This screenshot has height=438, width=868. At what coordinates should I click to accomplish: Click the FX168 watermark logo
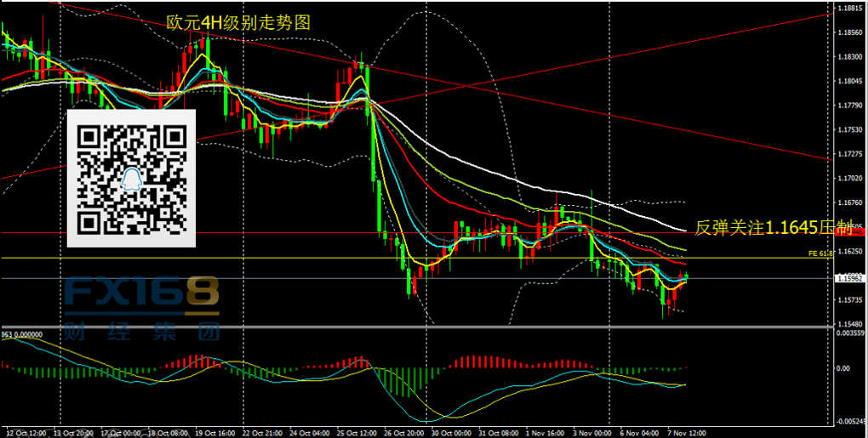(141, 295)
